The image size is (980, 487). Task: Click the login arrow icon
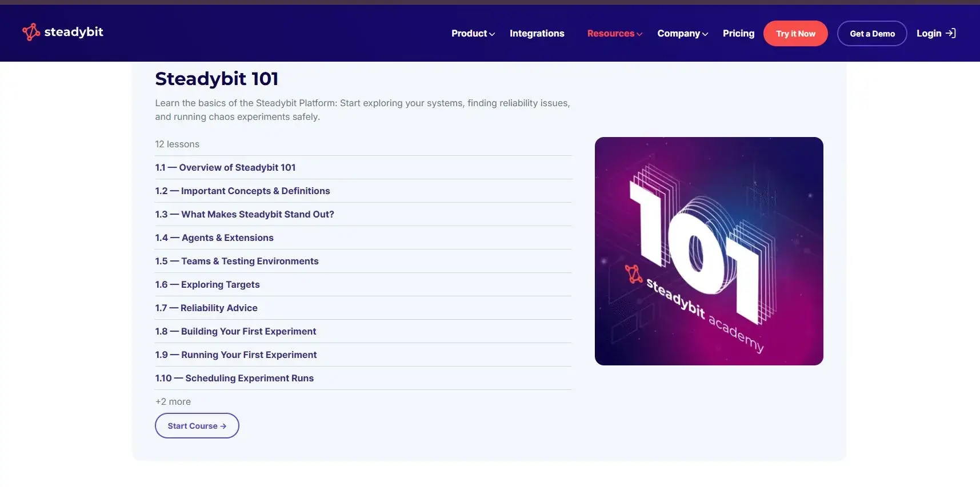pos(951,33)
